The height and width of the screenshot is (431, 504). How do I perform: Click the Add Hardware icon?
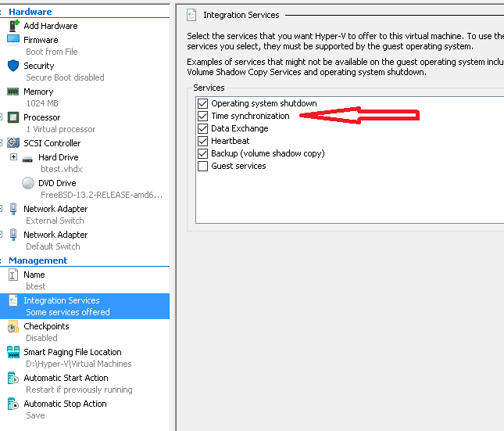click(x=13, y=26)
